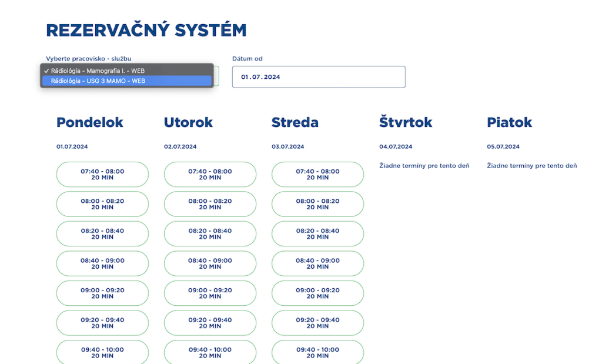
Task: Reserve Utorok 09:20 - 09:40 slot
Action: coord(210,323)
